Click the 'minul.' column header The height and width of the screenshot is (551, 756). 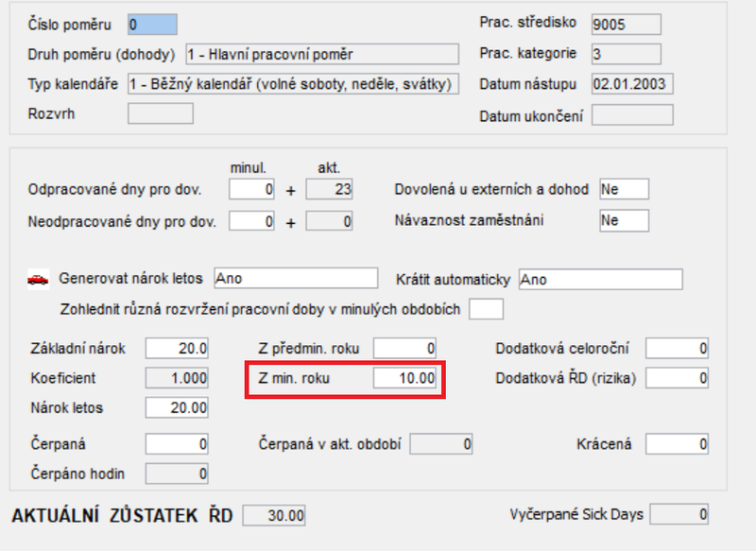click(249, 168)
